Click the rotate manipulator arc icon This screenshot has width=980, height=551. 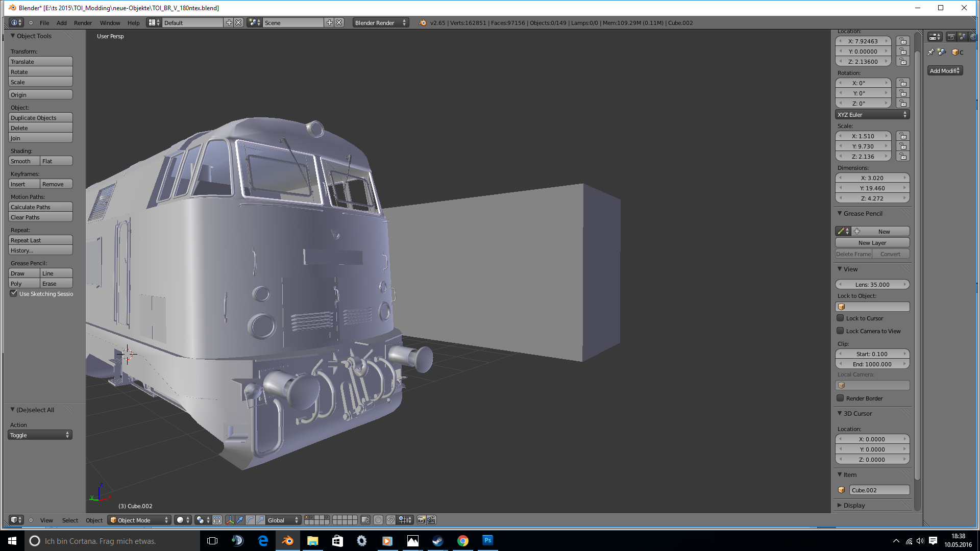coord(250,520)
